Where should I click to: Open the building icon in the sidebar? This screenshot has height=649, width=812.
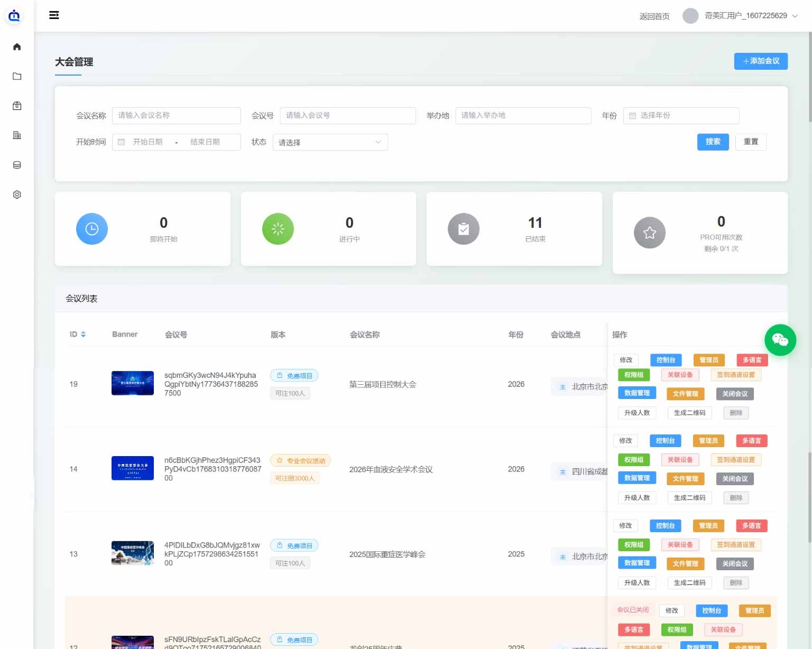[x=17, y=135]
